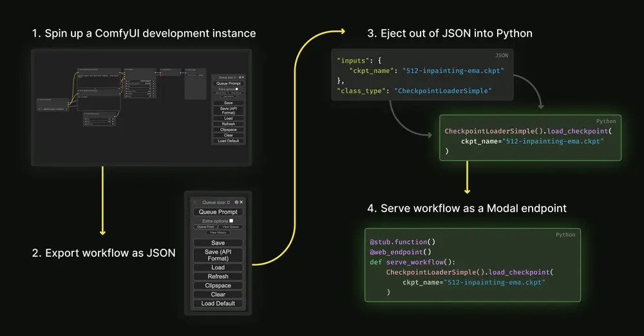Click Clipspace in the enlarged step 2 panel

(218, 286)
